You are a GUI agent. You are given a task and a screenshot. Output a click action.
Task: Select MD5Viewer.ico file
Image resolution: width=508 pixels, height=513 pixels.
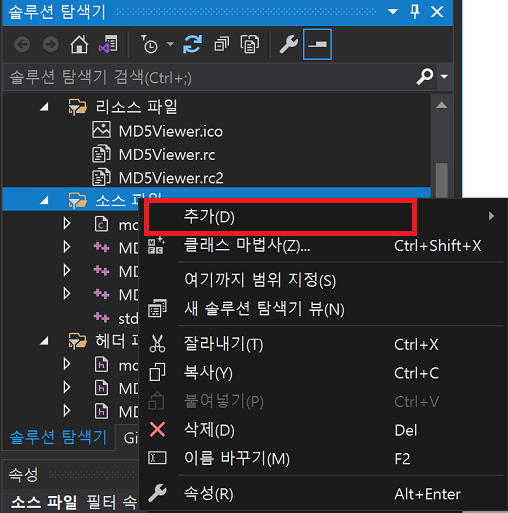(171, 131)
